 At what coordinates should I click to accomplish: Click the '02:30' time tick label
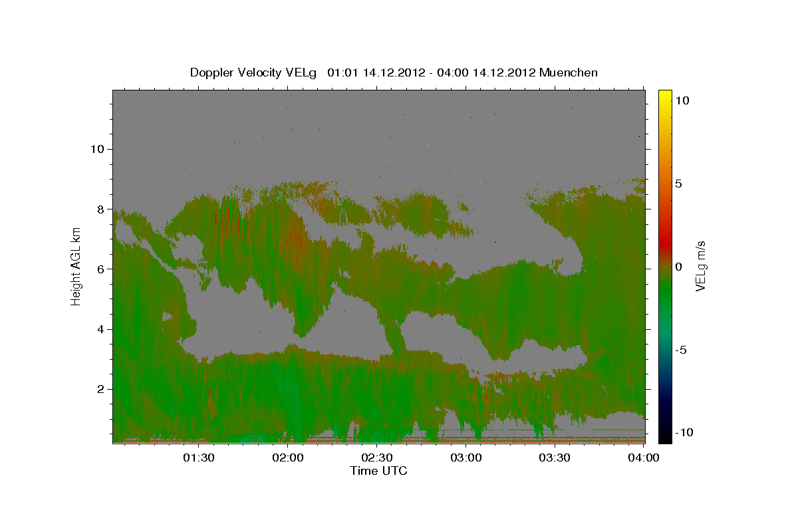[376, 458]
